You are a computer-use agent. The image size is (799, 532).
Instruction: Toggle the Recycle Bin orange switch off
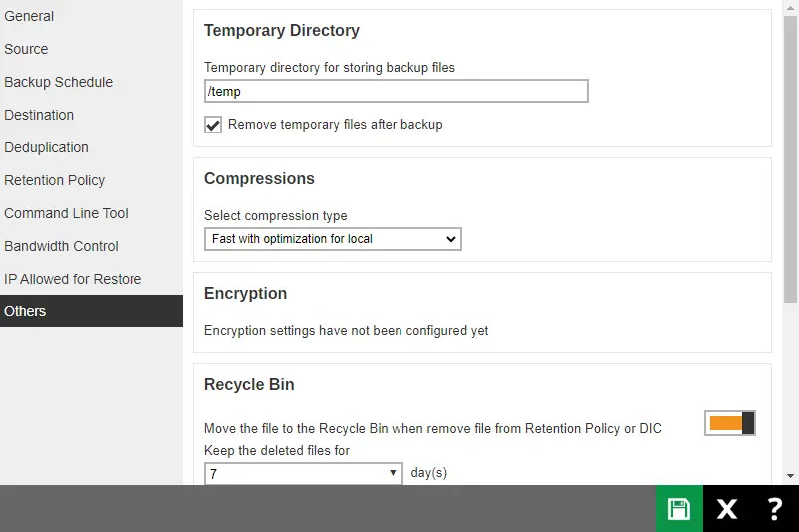coord(730,423)
